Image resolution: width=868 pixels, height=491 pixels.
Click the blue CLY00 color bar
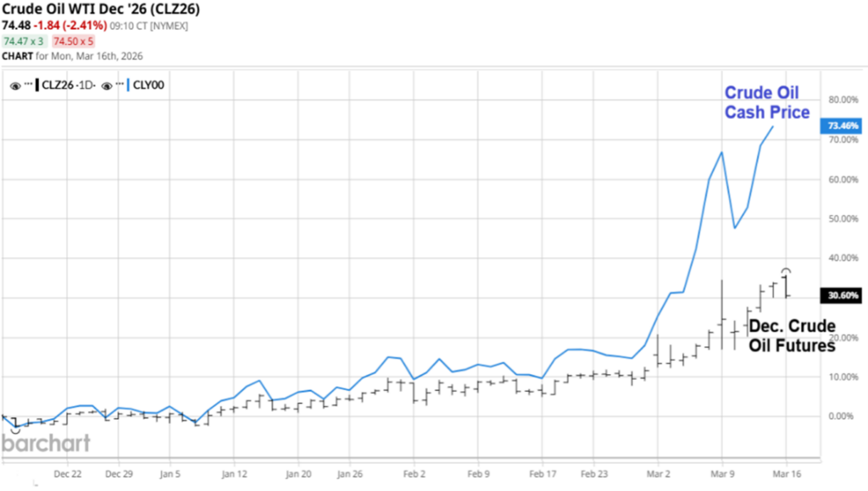click(128, 85)
